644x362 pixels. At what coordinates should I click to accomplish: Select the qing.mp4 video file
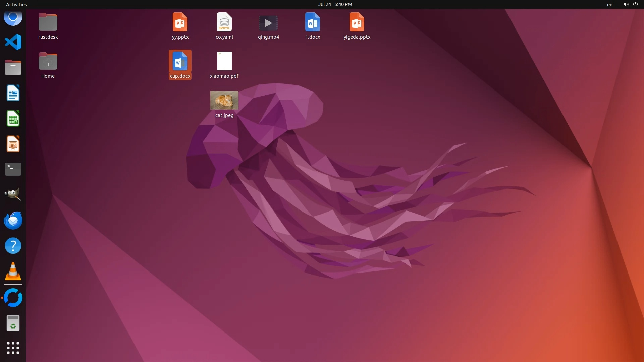point(268,23)
